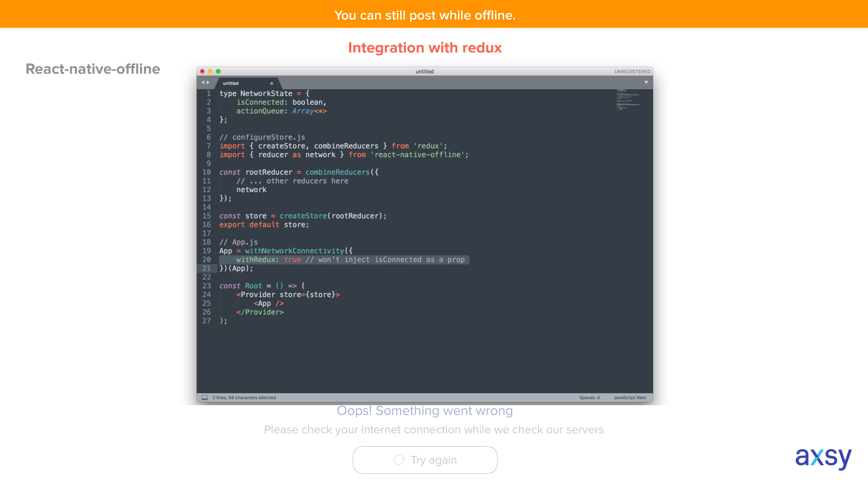Click the '// ... other reducers here' comment

293,181
